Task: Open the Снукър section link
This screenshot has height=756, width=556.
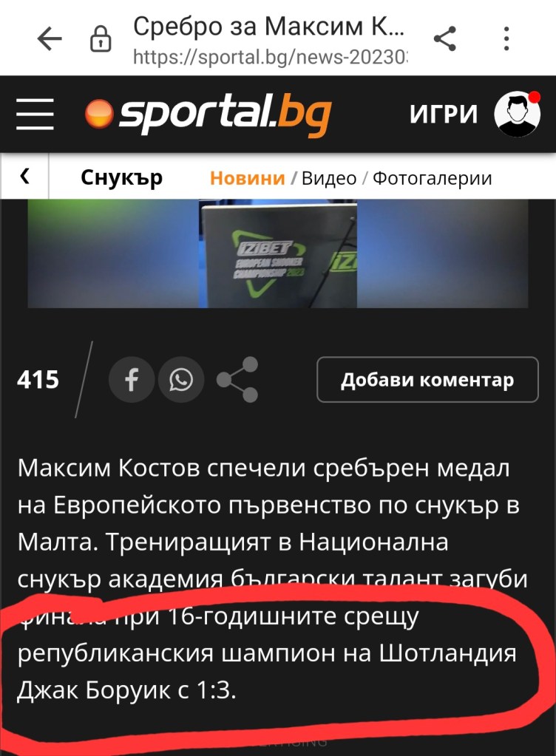Action: (121, 177)
